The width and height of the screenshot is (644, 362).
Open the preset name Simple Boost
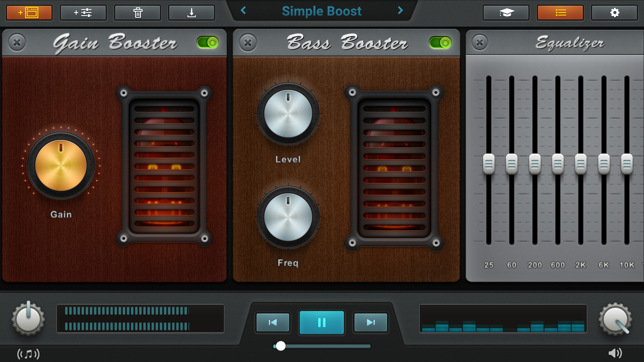coord(322,11)
